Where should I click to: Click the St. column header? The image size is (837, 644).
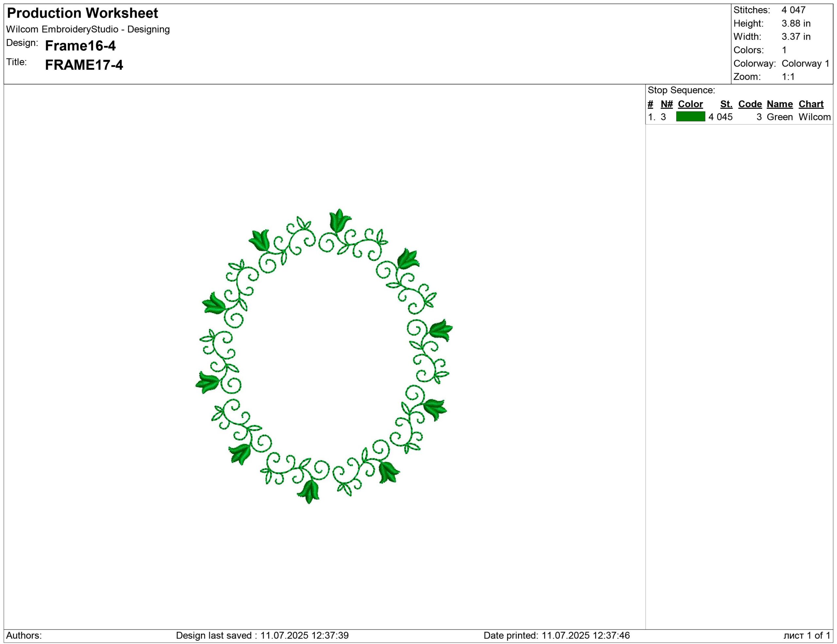coord(726,104)
